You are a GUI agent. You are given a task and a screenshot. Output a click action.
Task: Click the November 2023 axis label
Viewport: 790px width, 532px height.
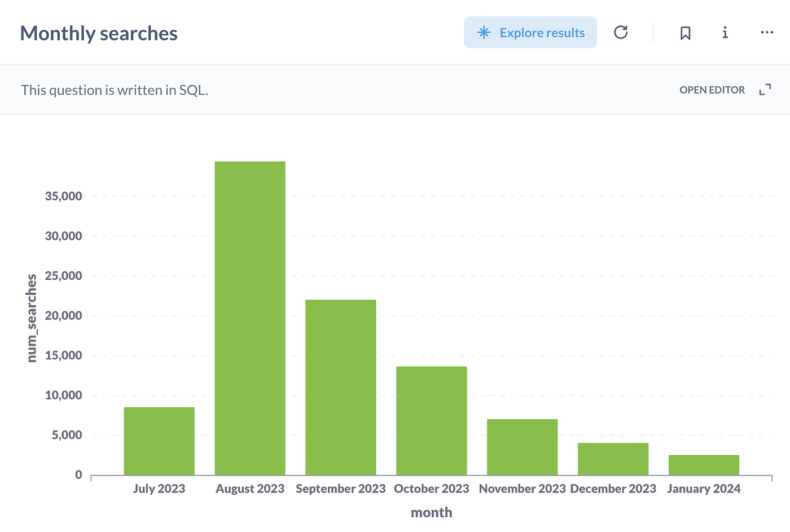[x=523, y=489]
